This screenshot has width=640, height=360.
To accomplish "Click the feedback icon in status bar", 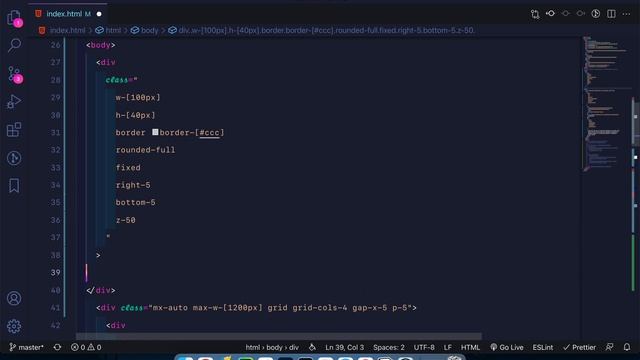I will pyautogui.click(x=609, y=347).
